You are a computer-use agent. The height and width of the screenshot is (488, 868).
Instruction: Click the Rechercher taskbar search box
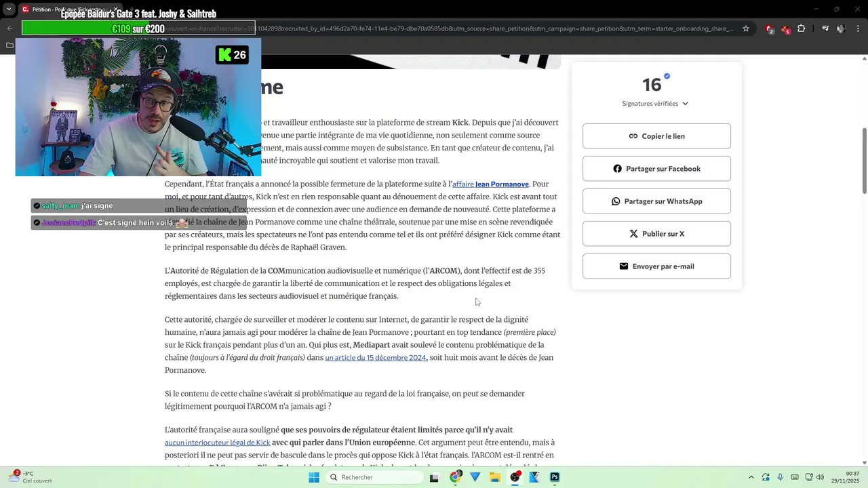[375, 477]
